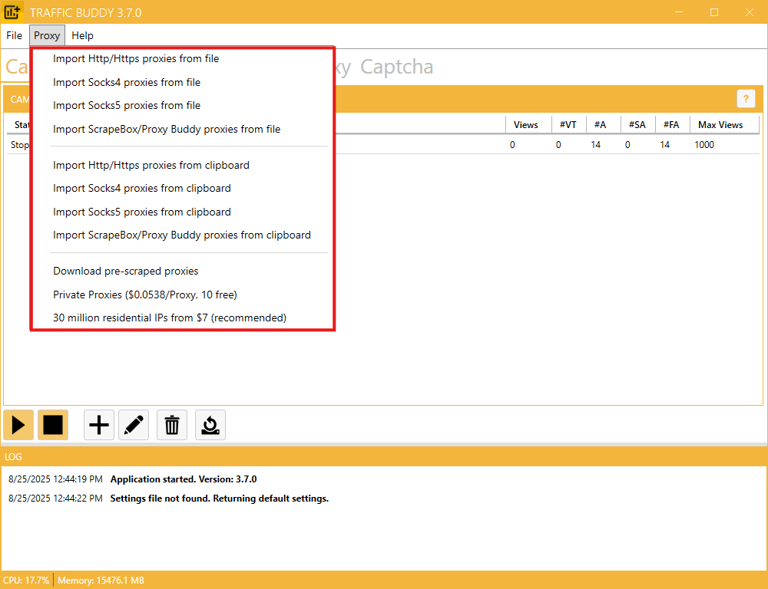Click the reset counters icon
Screen dimensions: 768x589
coord(210,425)
